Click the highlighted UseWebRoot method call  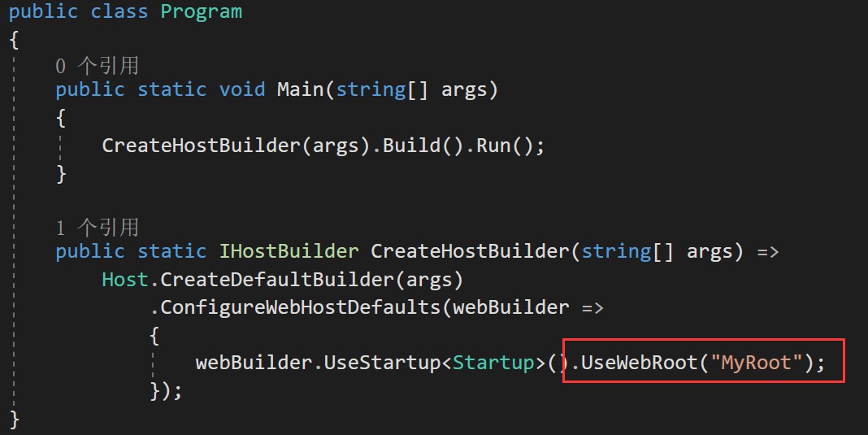[x=640, y=363]
